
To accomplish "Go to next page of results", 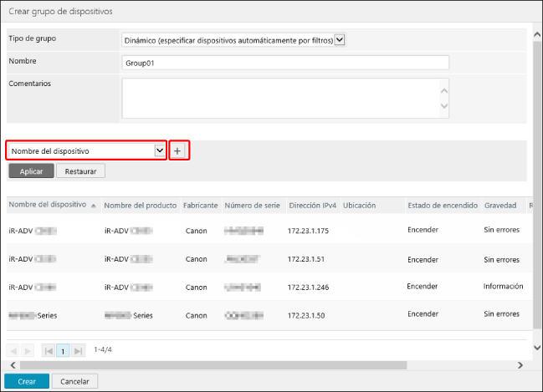I will click(28, 350).
